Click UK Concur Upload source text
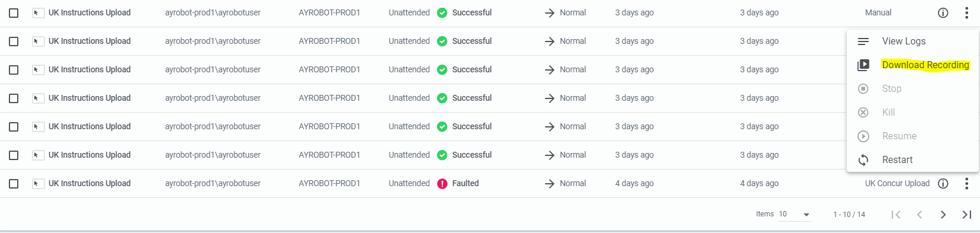 [897, 184]
